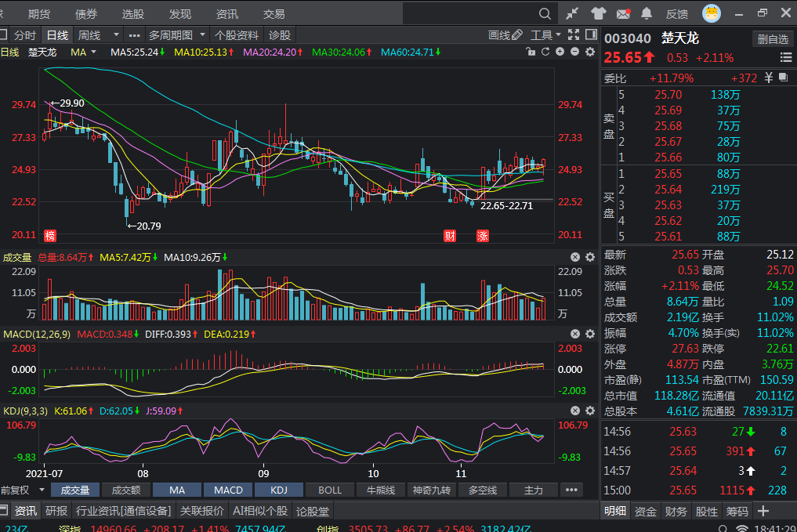Viewport: 797px width, 532px height.
Task: Open the 选股 menu
Action: (133, 14)
